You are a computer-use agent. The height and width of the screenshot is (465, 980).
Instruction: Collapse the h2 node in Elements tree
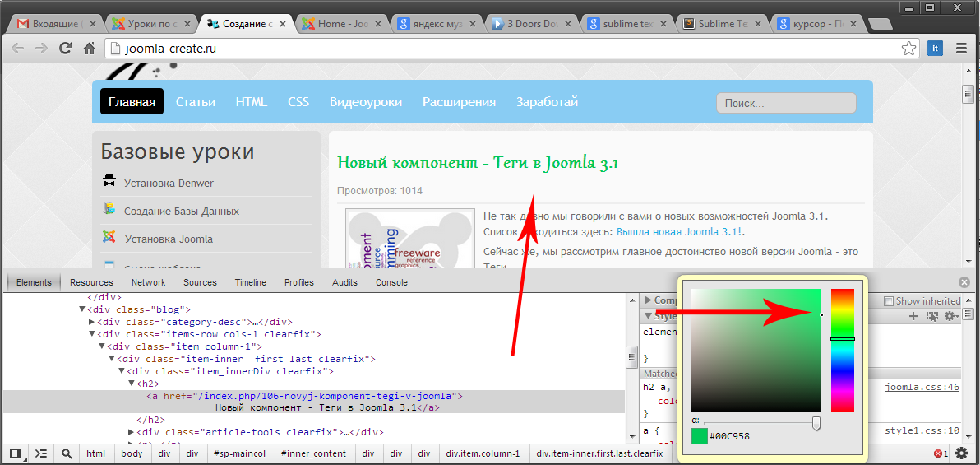coord(132,384)
